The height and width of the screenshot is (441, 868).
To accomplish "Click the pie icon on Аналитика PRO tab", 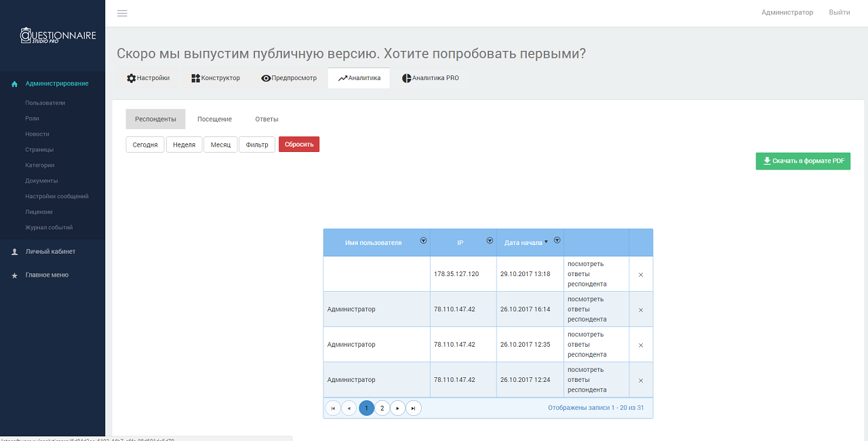I will click(x=406, y=77).
